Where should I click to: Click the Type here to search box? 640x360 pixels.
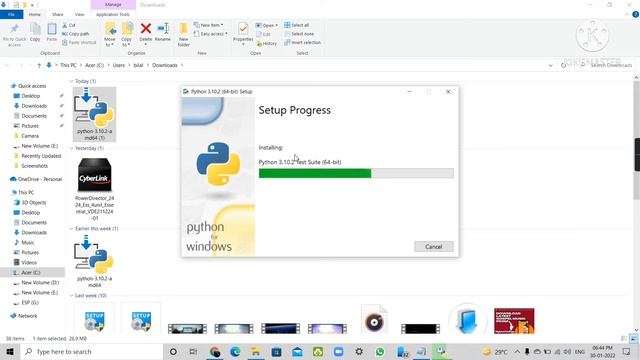(91, 351)
